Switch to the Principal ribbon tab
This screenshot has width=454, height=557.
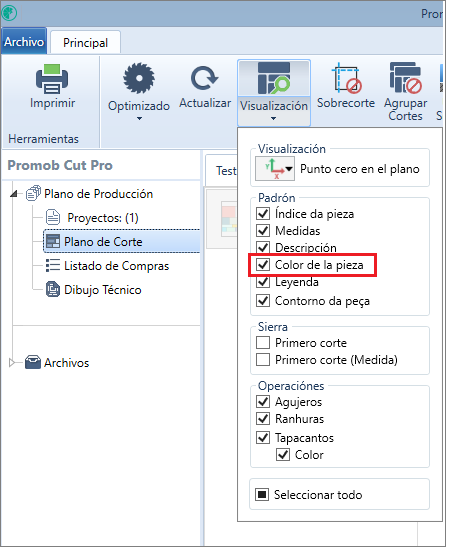[x=85, y=43]
